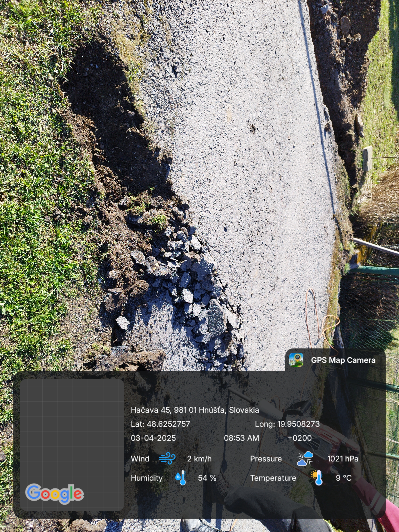Click the 'Humidity' label
The image size is (399, 532).
tap(147, 478)
